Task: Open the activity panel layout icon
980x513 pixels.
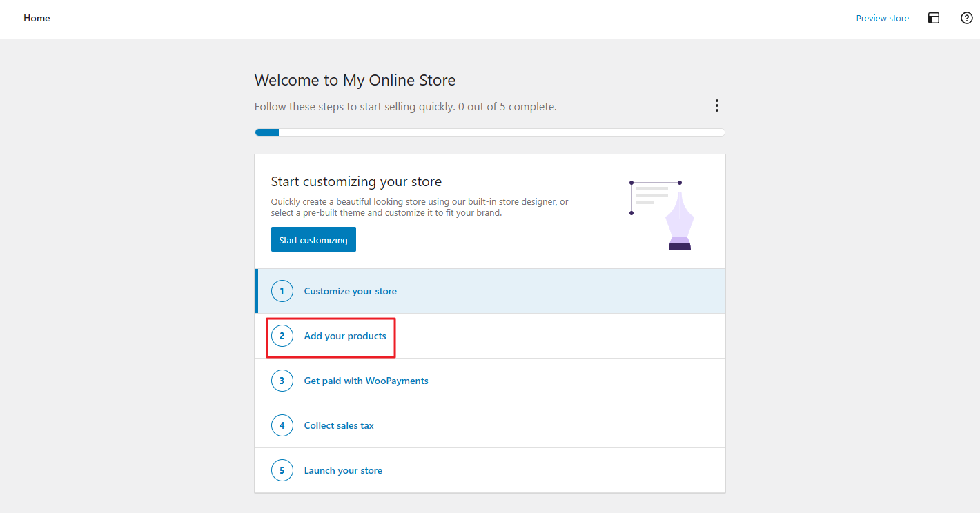Action: pyautogui.click(x=934, y=19)
